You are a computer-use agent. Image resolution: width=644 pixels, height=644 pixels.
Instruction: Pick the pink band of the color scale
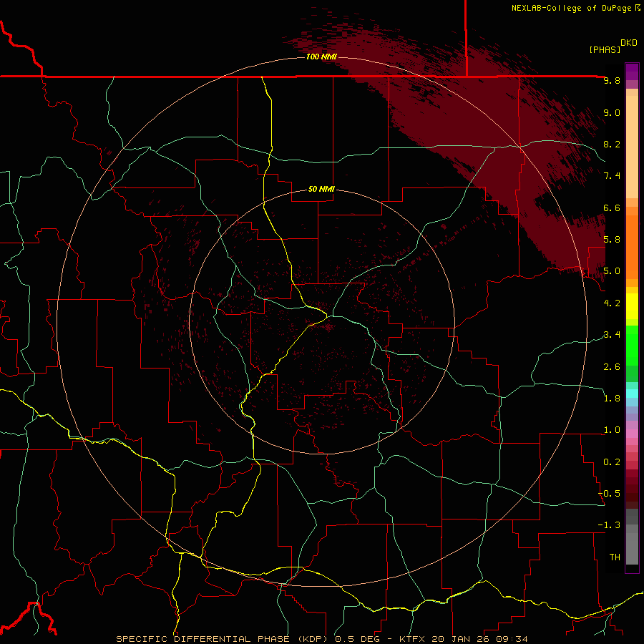pyautogui.click(x=632, y=434)
